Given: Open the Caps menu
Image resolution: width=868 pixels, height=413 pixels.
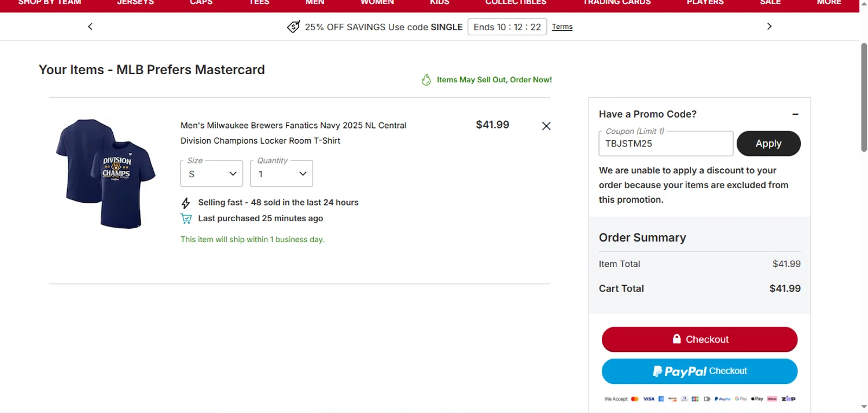Looking at the screenshot, I should 201,3.
